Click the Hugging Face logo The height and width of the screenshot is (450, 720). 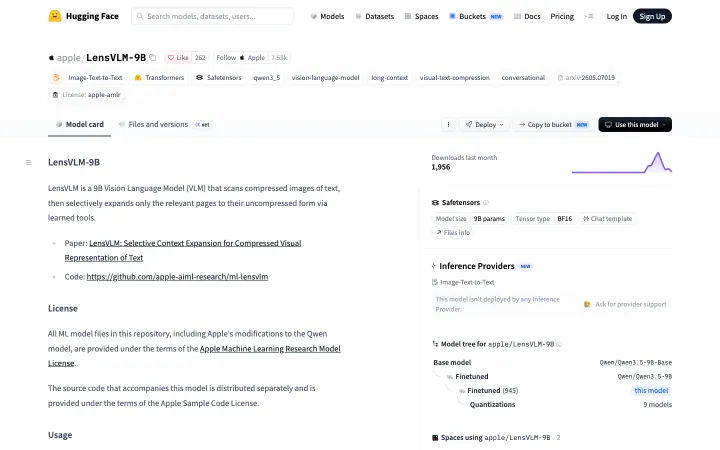click(83, 16)
